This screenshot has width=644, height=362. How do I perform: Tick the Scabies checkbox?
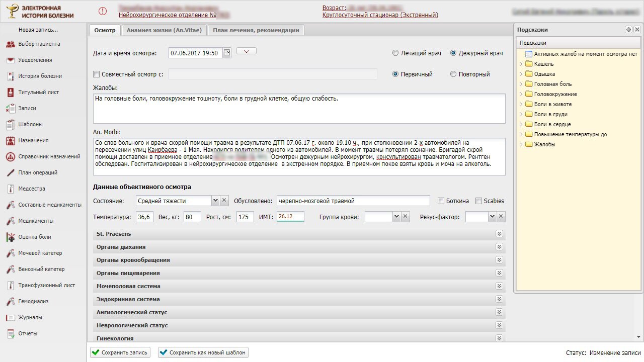pyautogui.click(x=478, y=201)
